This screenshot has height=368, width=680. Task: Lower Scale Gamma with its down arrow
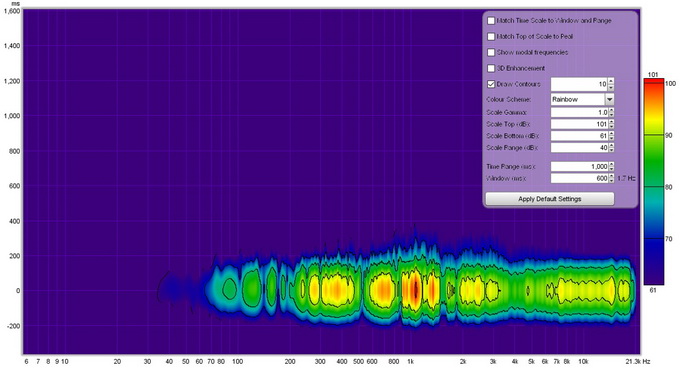click(611, 115)
